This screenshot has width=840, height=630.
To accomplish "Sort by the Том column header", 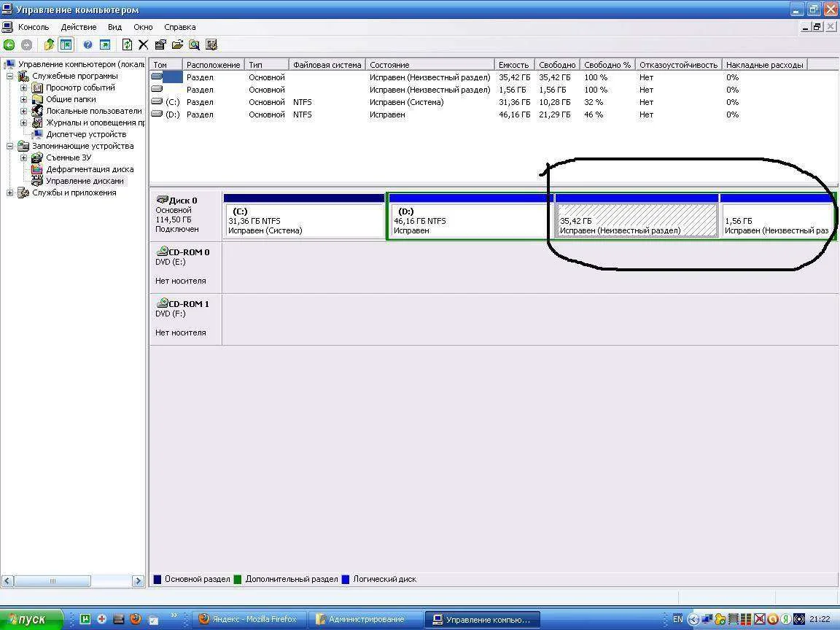I will [x=166, y=65].
